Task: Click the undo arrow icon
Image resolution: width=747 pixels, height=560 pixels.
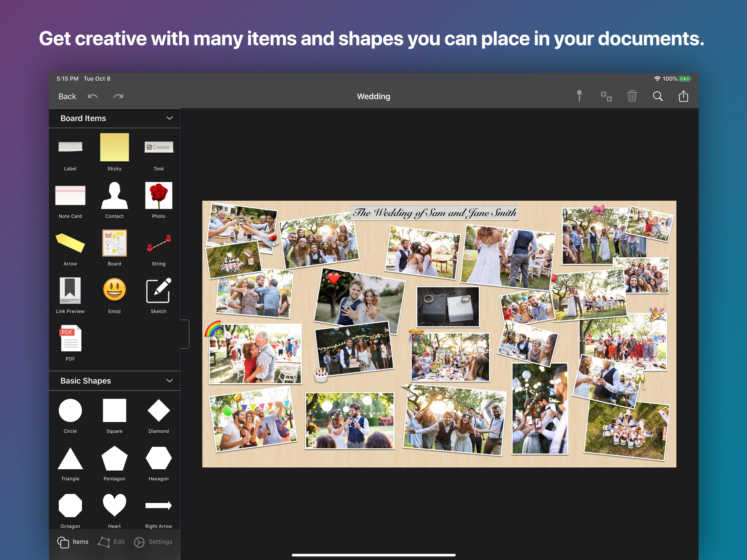Action: coord(92,97)
